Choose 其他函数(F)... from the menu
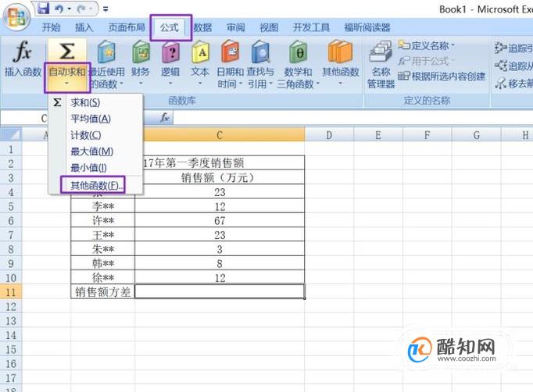533x392 pixels. [x=96, y=186]
